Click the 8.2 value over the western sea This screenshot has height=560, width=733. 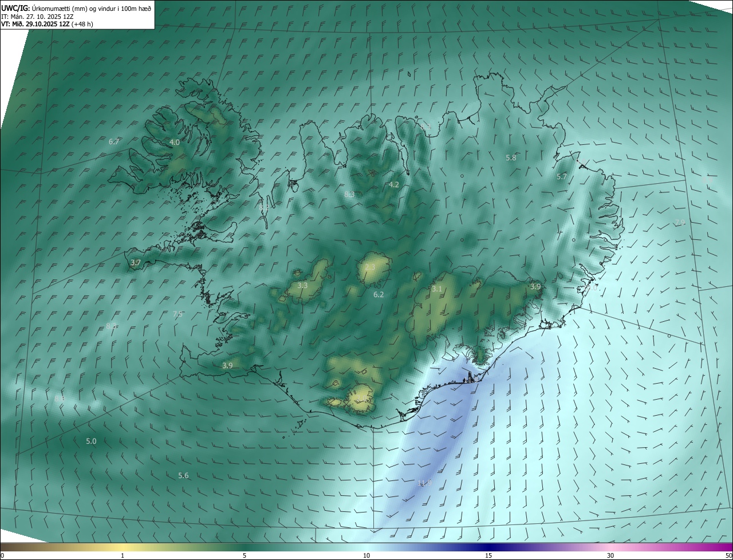(x=111, y=326)
